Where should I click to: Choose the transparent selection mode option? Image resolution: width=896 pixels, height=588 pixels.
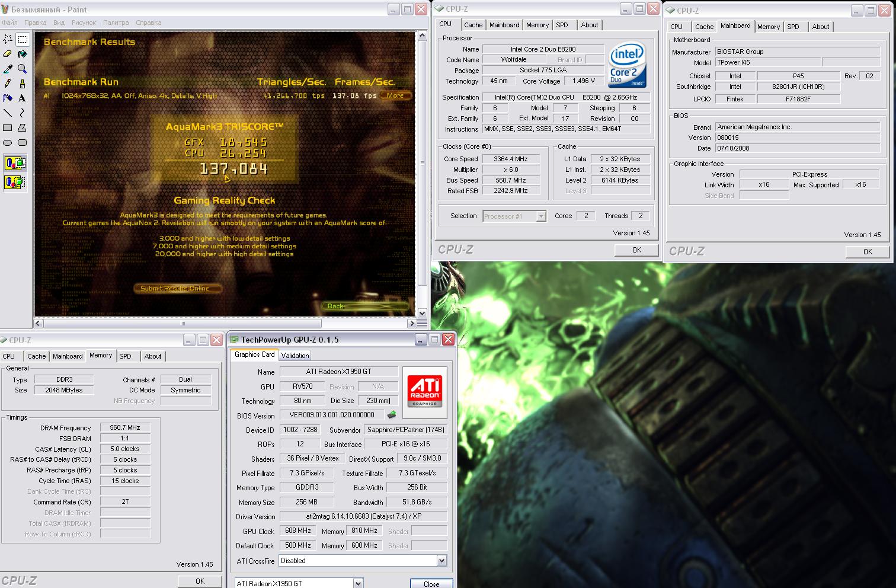pos(15,182)
